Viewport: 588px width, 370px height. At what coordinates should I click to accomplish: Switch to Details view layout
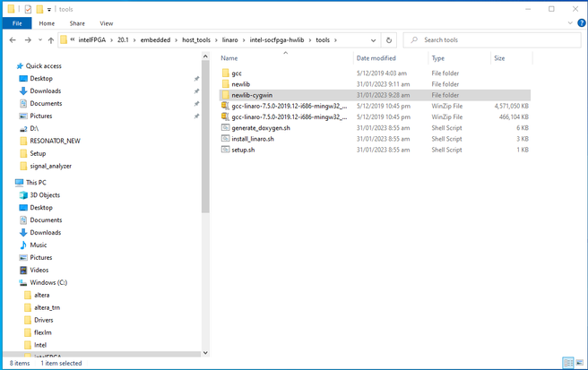pos(568,363)
